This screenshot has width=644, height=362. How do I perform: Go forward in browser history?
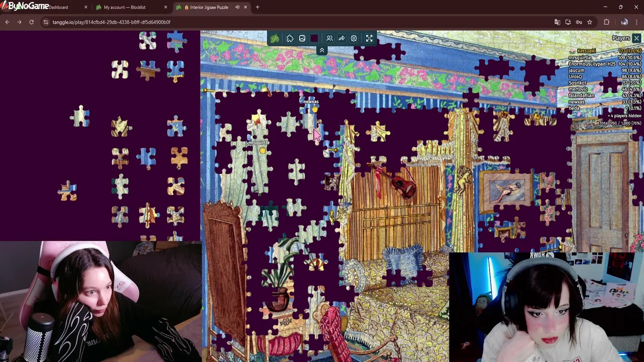(19, 22)
